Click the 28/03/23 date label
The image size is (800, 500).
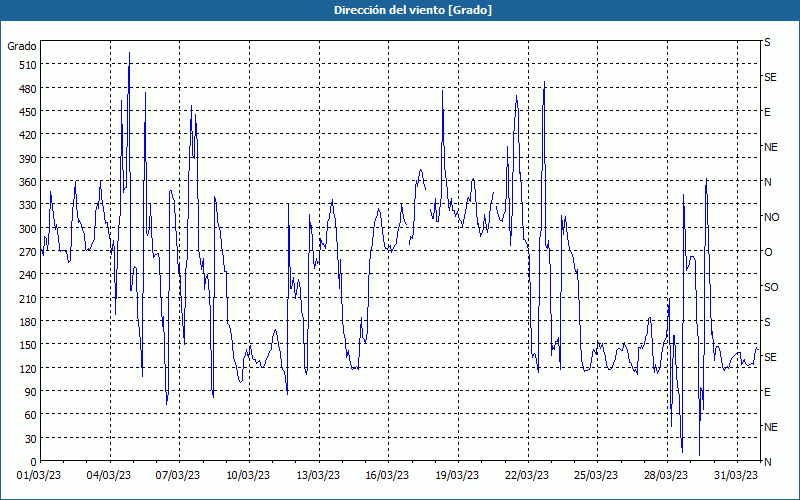(x=666, y=476)
